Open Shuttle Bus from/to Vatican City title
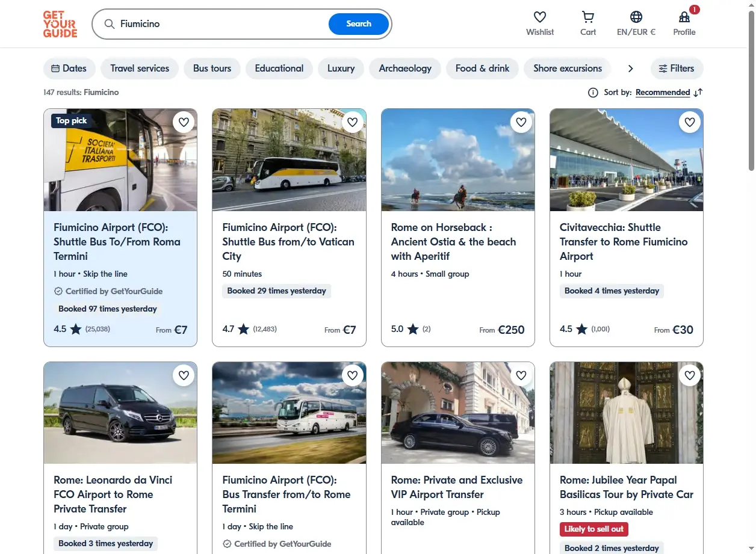756x554 pixels. [288, 242]
